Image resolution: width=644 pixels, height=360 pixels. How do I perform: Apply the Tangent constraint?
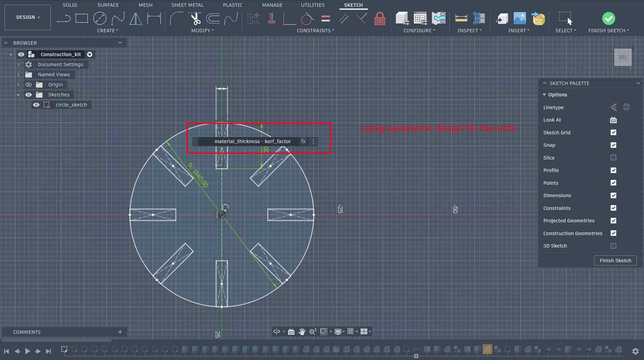307,18
